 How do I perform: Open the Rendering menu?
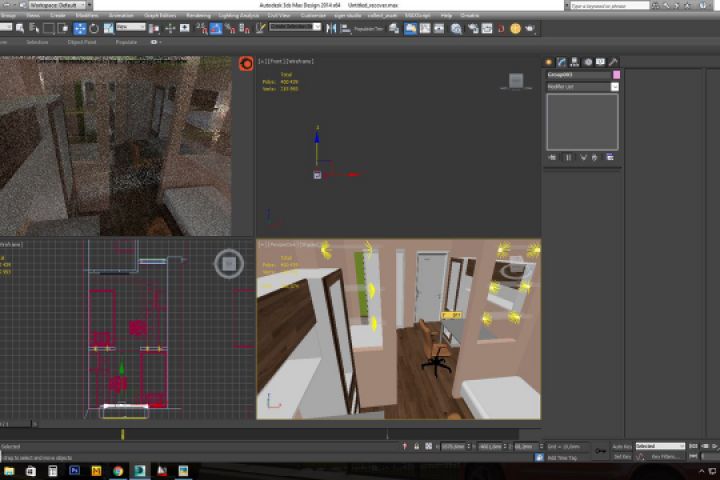coord(198,16)
